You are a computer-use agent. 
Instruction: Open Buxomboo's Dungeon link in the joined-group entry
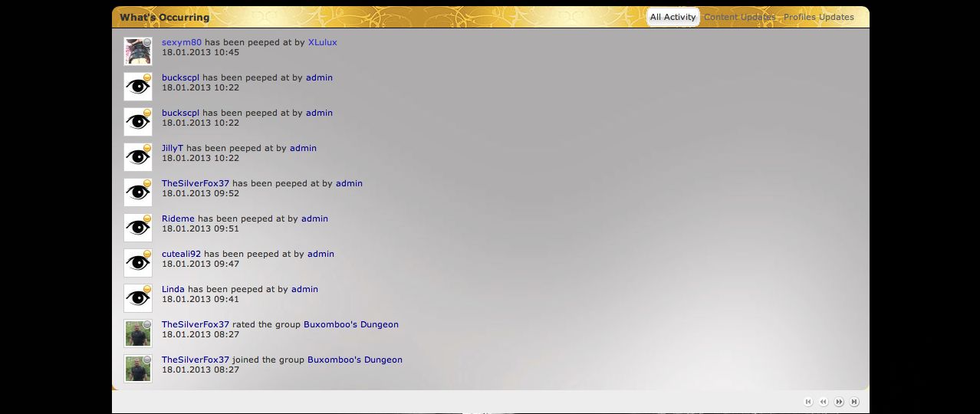click(354, 360)
